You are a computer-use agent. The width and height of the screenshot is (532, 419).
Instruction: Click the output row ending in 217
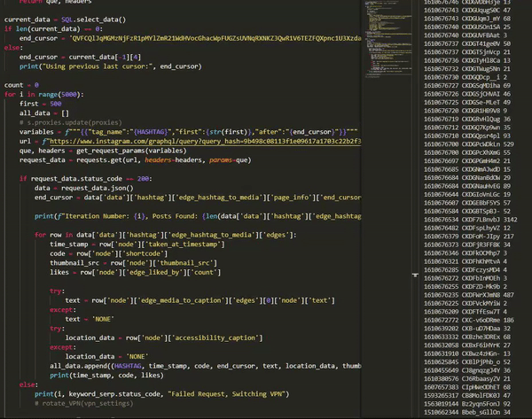tap(469, 237)
